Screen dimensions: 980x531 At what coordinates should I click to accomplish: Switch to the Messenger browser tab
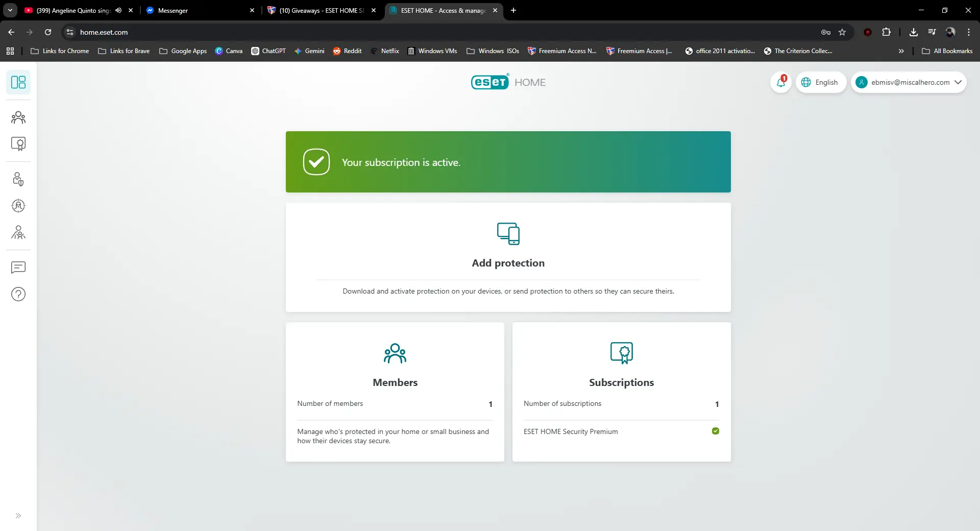pyautogui.click(x=201, y=10)
